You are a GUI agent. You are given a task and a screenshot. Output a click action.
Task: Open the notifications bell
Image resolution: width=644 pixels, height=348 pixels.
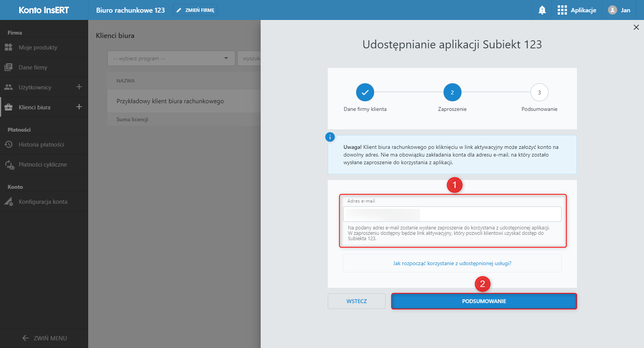542,10
